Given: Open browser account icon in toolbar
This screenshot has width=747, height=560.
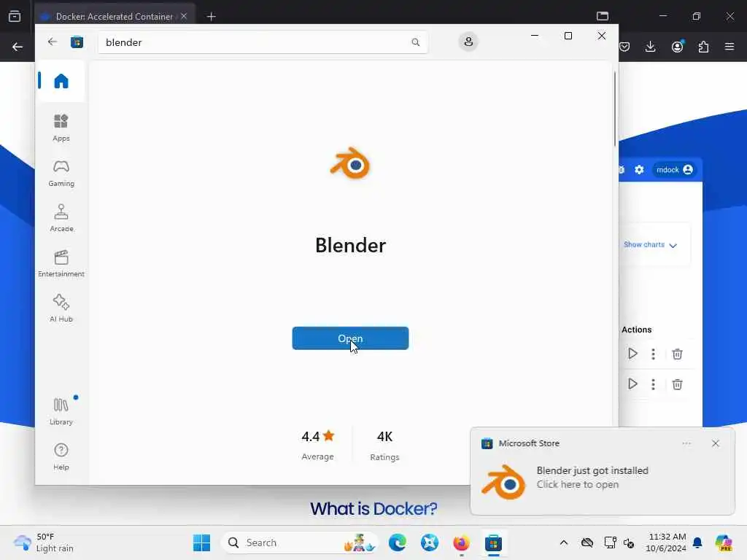Looking at the screenshot, I should point(677,47).
